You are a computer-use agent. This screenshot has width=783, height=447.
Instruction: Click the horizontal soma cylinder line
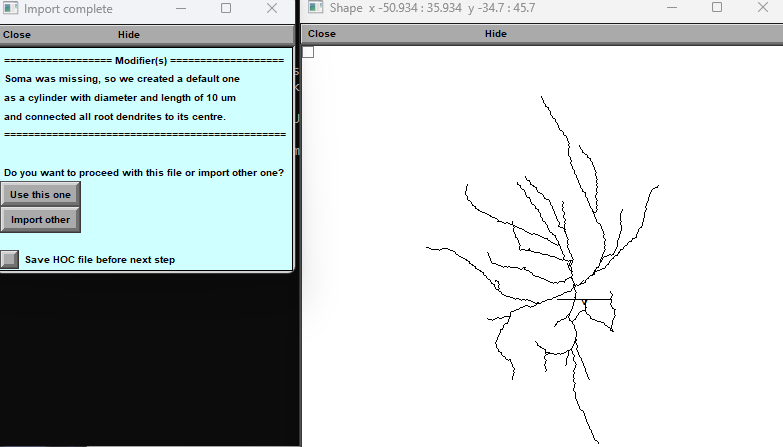pyautogui.click(x=598, y=299)
